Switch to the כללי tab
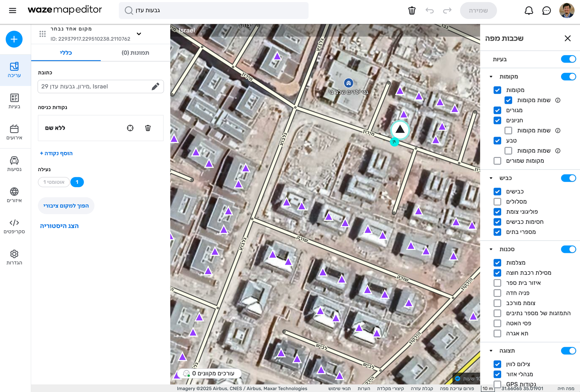Viewport: 580px width, 392px height. pyautogui.click(x=66, y=53)
